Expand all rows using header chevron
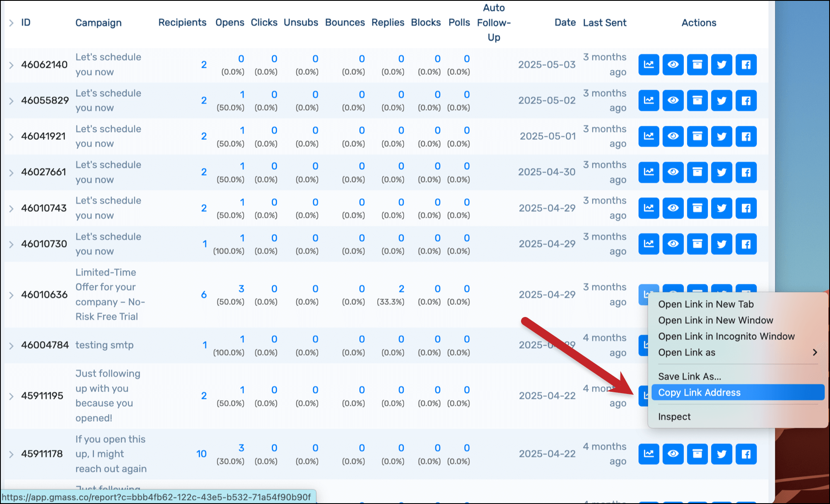The image size is (830, 504). (11, 23)
